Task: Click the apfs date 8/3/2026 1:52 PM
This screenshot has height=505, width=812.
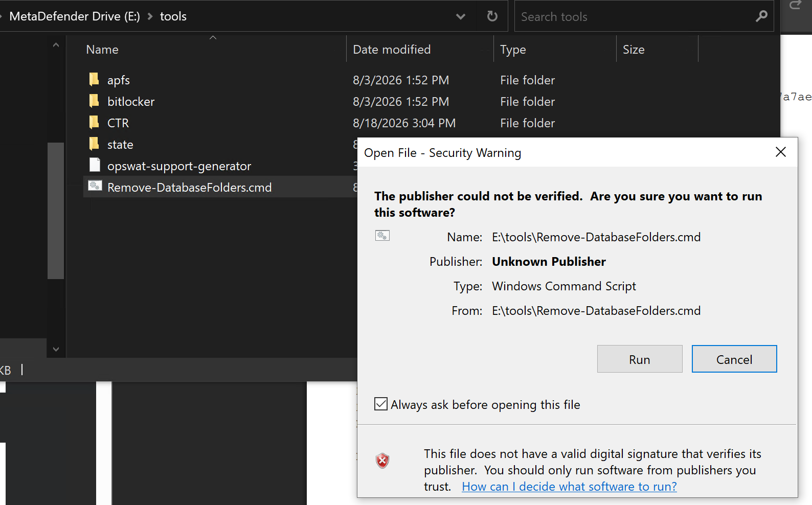Action: click(401, 80)
